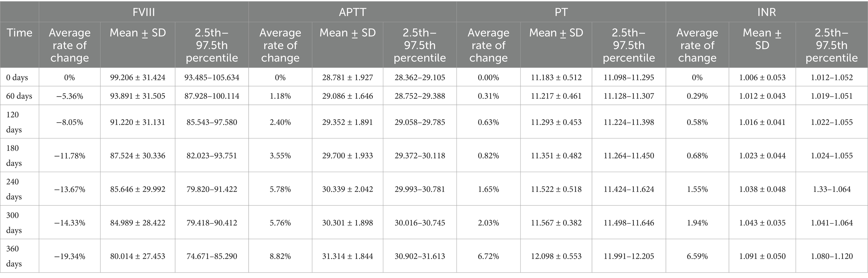Image resolution: width=868 pixels, height=278 pixels.
Task: Click the cell showing 99.206 ± 31.424
Action: tap(137, 78)
